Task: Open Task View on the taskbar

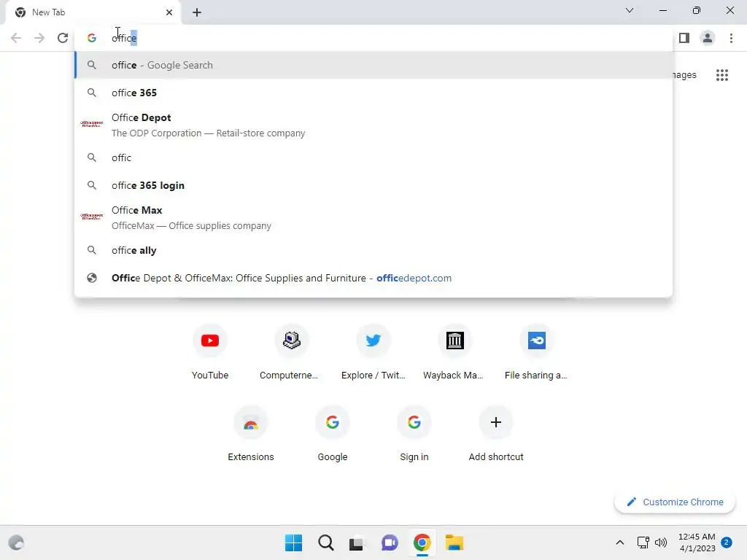Action: [x=356, y=542]
